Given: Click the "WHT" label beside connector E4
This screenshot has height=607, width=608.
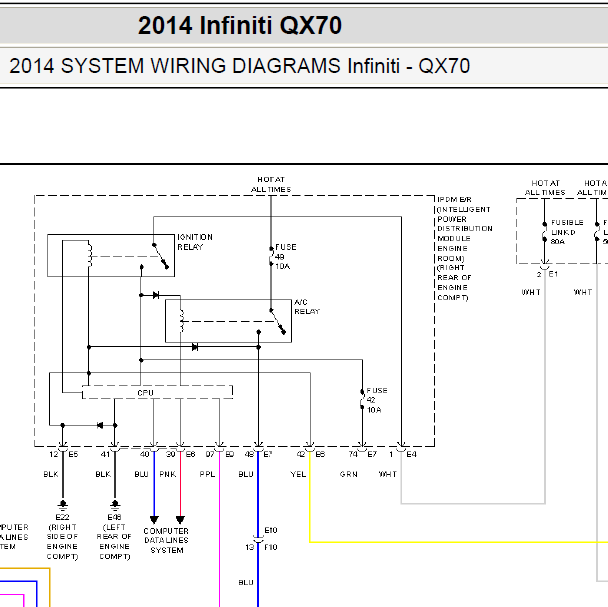Looking at the screenshot, I should coord(388,474).
